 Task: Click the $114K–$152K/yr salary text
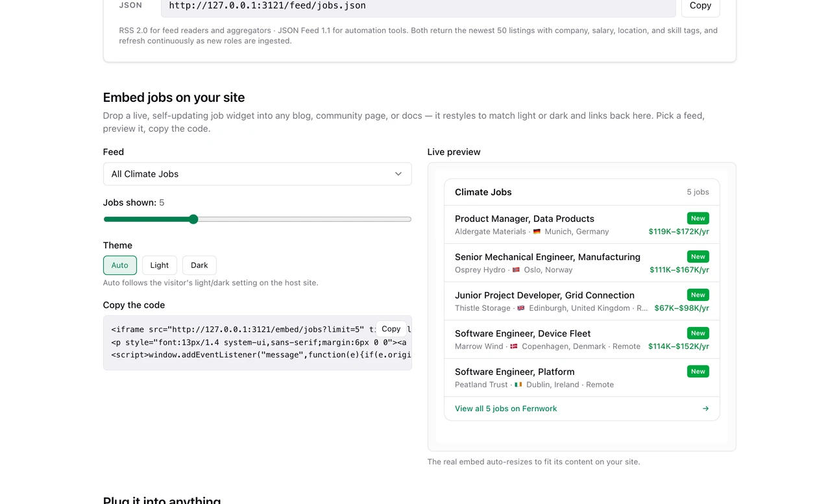679,346
